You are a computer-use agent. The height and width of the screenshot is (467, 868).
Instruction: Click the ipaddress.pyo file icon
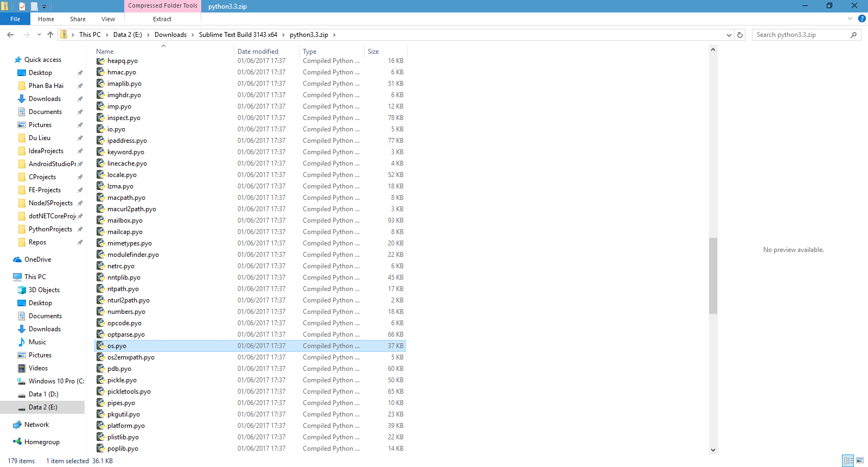click(x=100, y=140)
